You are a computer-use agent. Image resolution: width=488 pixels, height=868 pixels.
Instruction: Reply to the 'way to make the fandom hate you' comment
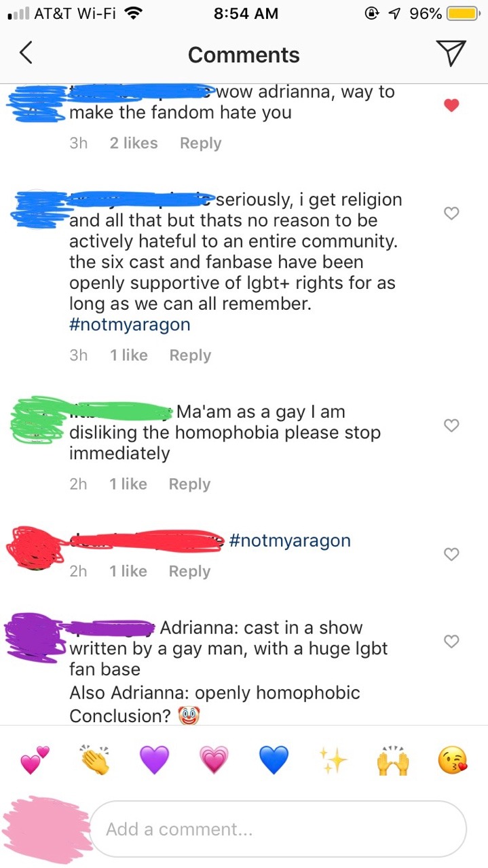point(200,143)
